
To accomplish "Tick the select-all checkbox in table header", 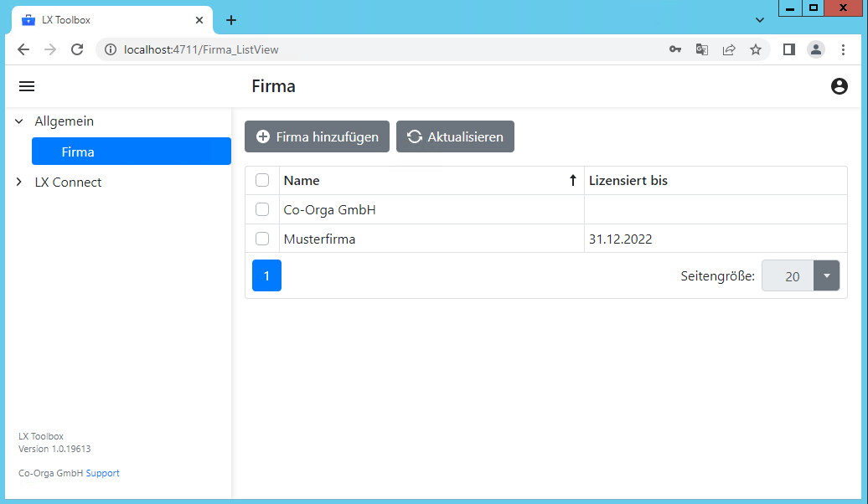I will [x=262, y=180].
